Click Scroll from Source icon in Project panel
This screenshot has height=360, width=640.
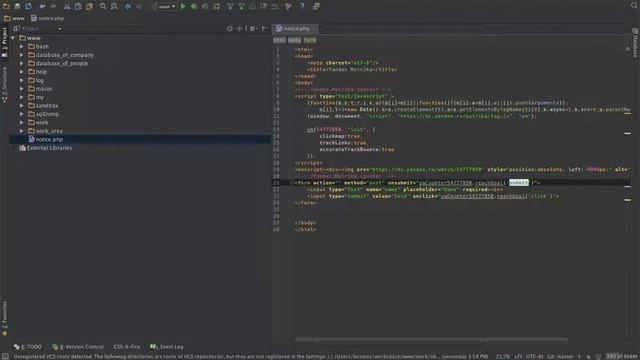coord(230,29)
